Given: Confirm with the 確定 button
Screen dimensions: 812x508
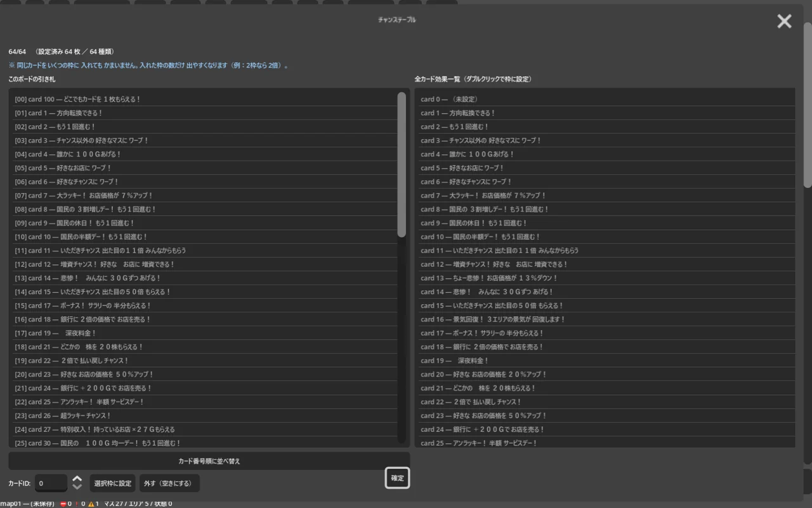Looking at the screenshot, I should pyautogui.click(x=397, y=478).
